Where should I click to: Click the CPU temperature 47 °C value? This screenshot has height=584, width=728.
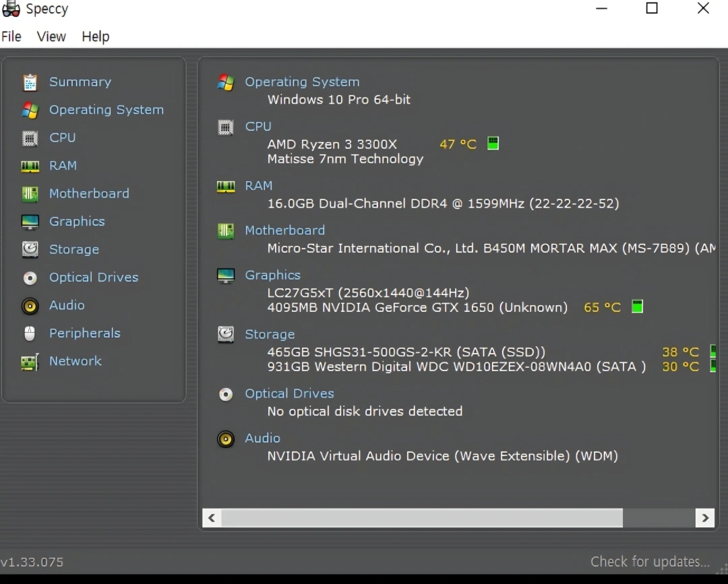pos(458,144)
